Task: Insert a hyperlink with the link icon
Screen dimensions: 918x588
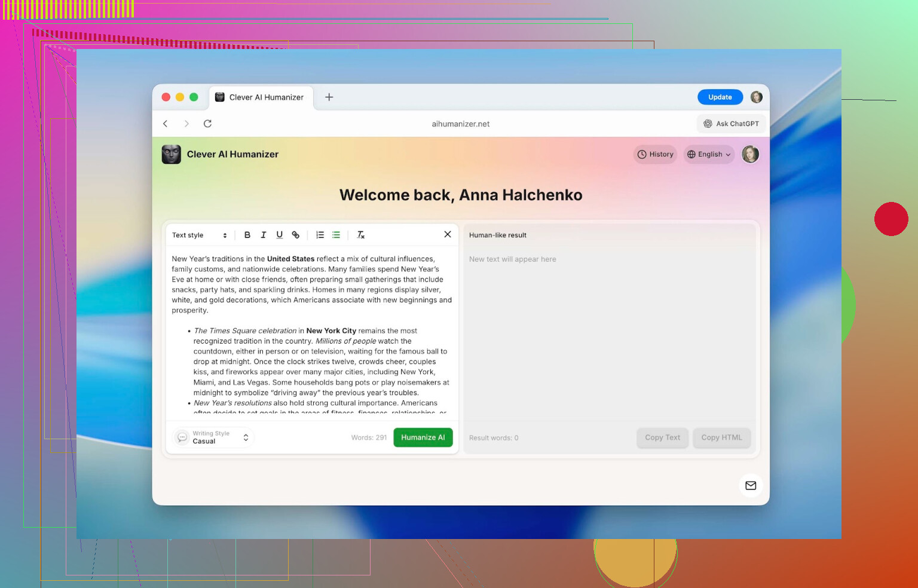Action: coord(295,235)
